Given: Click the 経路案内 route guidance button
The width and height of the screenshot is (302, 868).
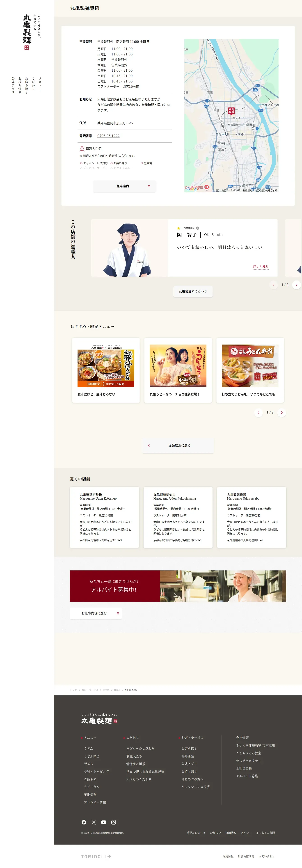Looking at the screenshot, I should 124,186.
